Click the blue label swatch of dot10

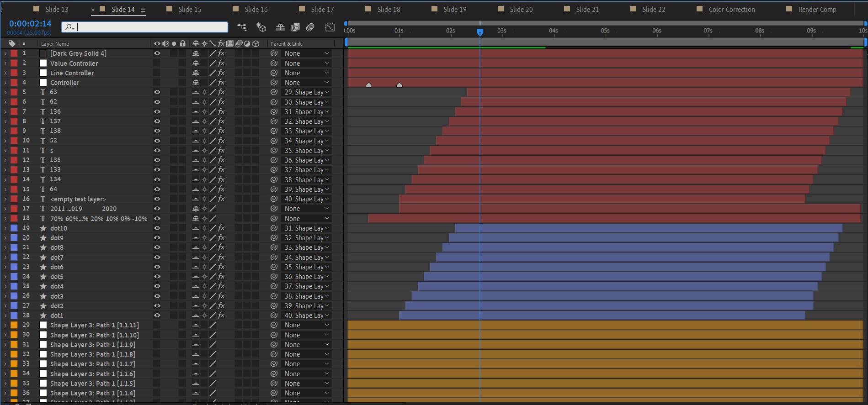(14, 228)
